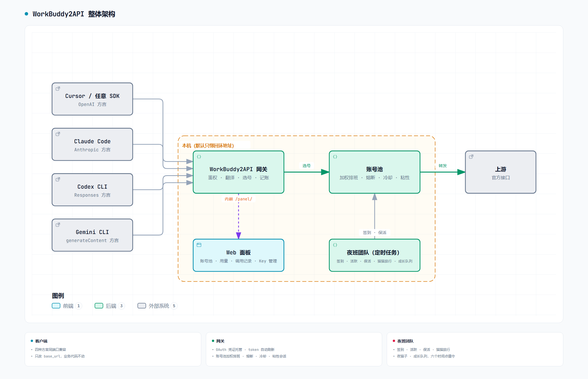Click the generateContent 方言 subtitle

(92, 240)
